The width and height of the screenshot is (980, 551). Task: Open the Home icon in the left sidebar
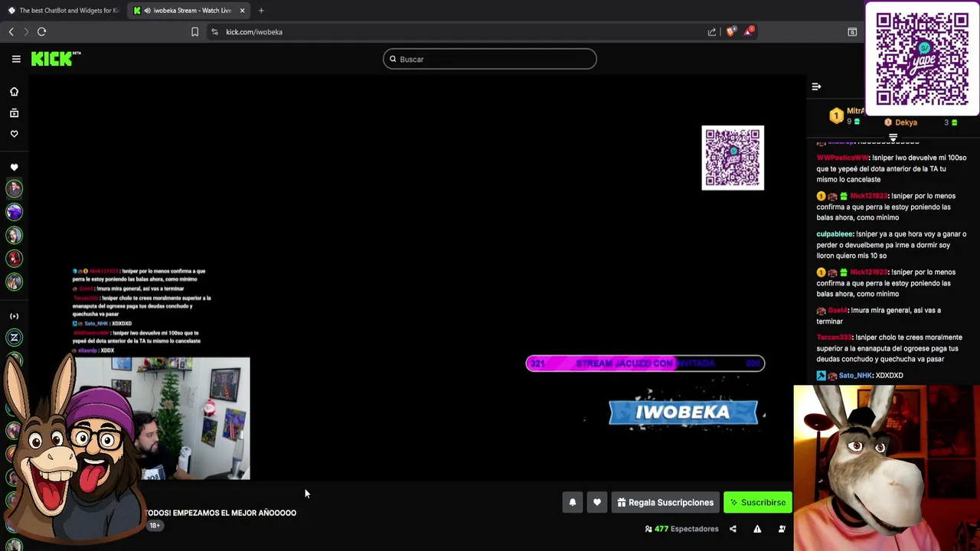click(14, 92)
